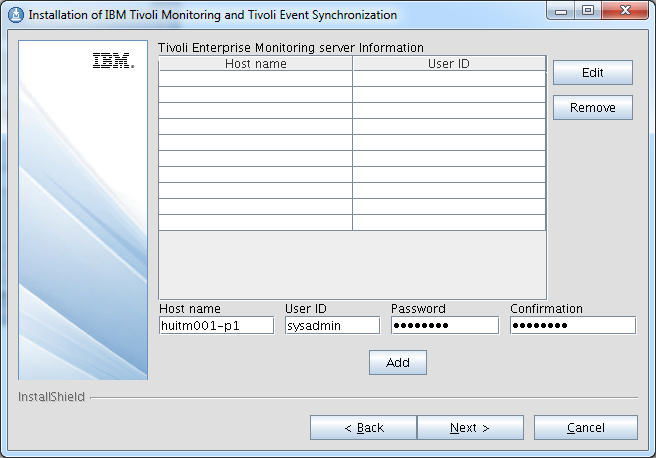Select the Password input field

pyautogui.click(x=445, y=325)
